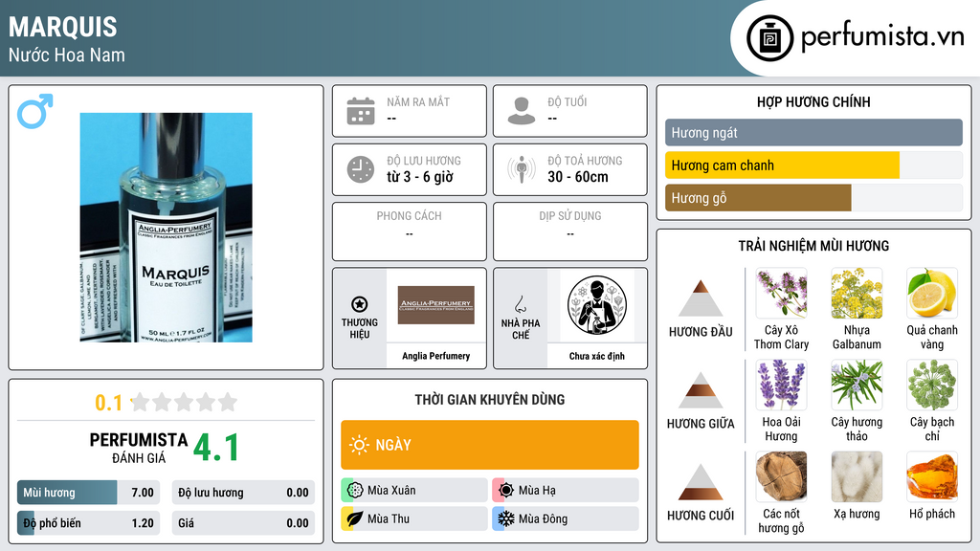
Task: Select the Mùa Thu season box
Action: tap(414, 519)
